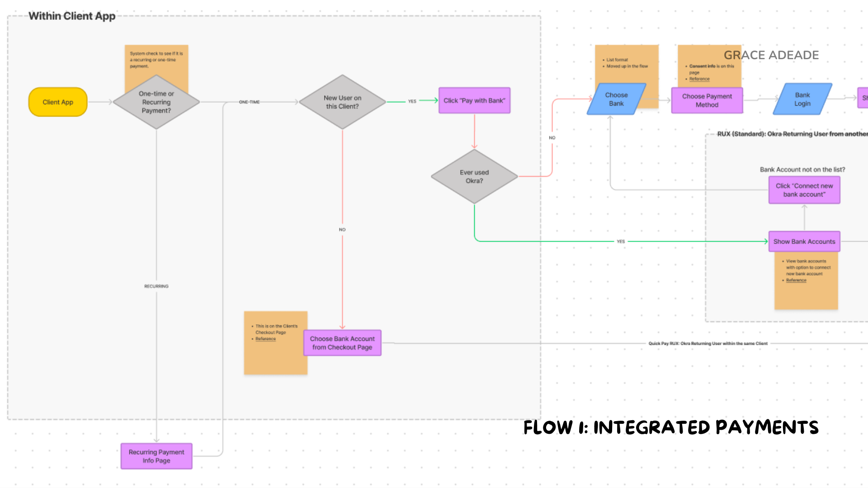Toggle the RECURRING path label on flow
This screenshot has width=868, height=488.
(x=156, y=286)
